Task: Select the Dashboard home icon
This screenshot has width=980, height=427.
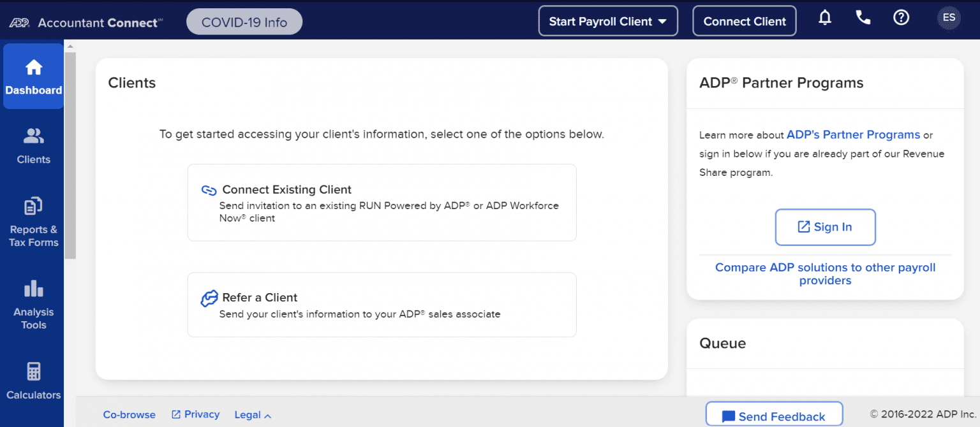Action: tap(33, 66)
